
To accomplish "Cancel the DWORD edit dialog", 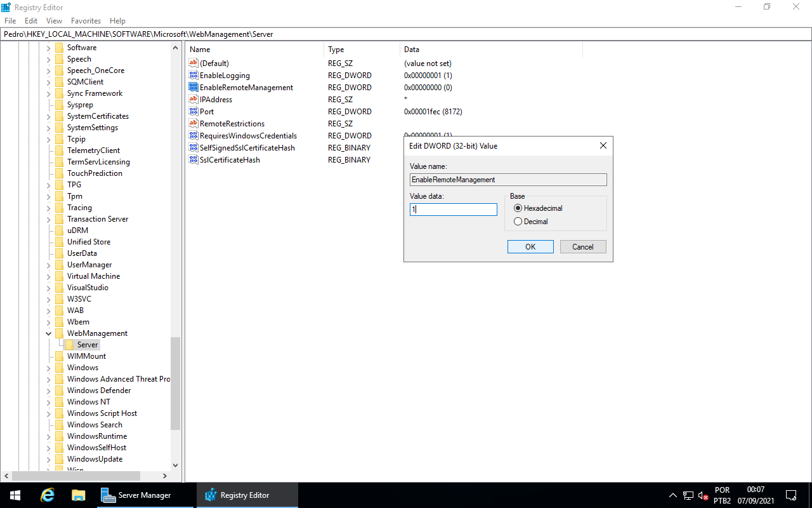I will click(x=582, y=246).
